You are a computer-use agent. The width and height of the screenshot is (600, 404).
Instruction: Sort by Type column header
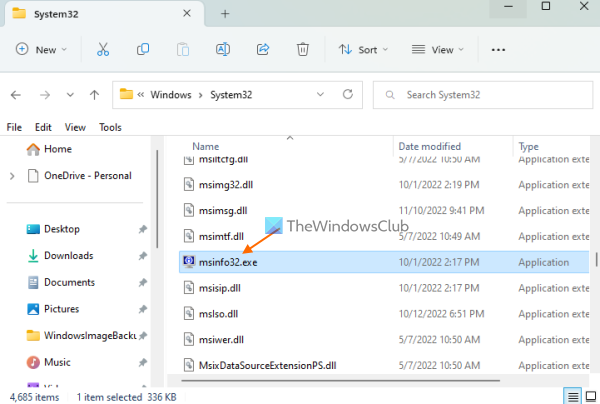click(528, 146)
